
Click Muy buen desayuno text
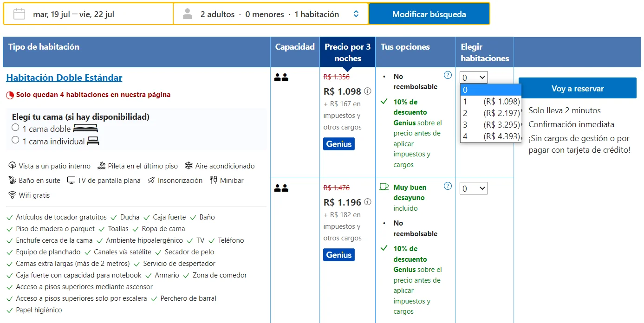[410, 193]
